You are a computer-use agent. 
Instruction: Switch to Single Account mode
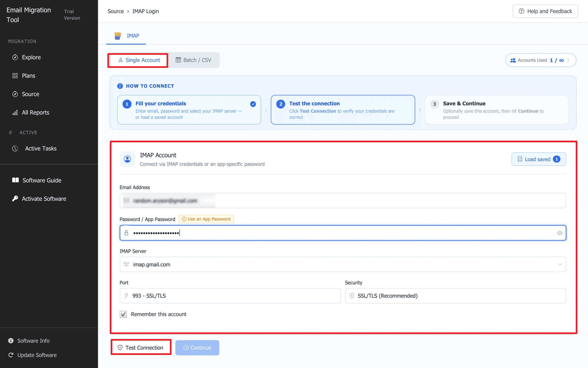[x=139, y=60]
